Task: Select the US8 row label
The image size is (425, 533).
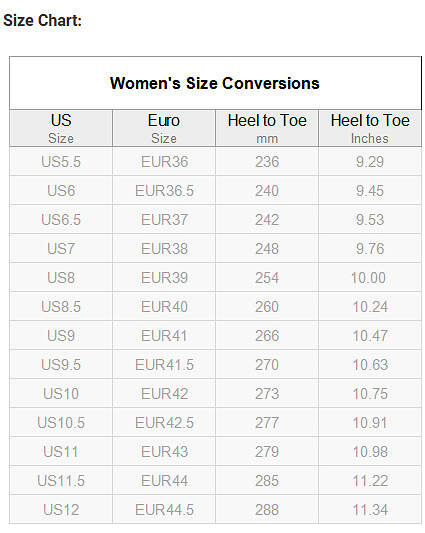Action: point(61,278)
